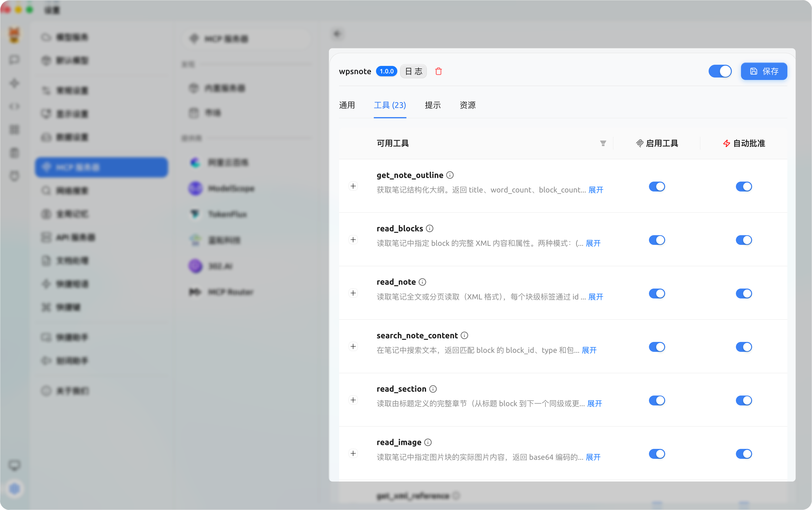812x510 pixels.
Task: Click the back arrow above the wpsnote panel
Action: [x=337, y=34]
